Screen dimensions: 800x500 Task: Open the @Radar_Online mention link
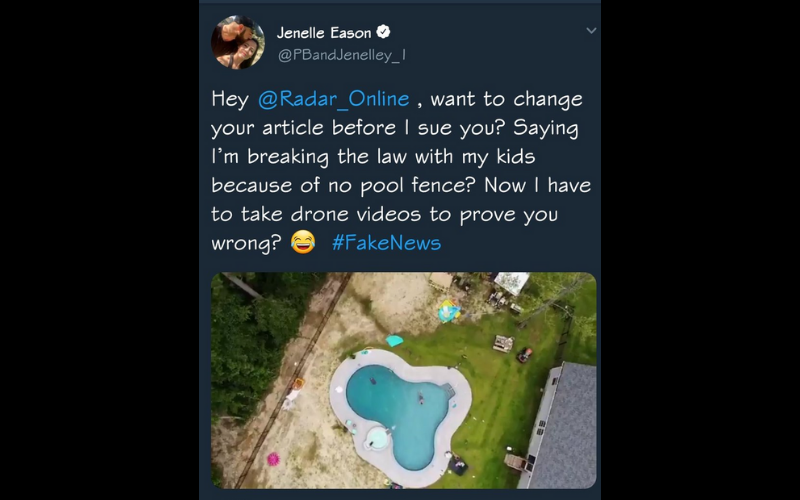click(334, 99)
